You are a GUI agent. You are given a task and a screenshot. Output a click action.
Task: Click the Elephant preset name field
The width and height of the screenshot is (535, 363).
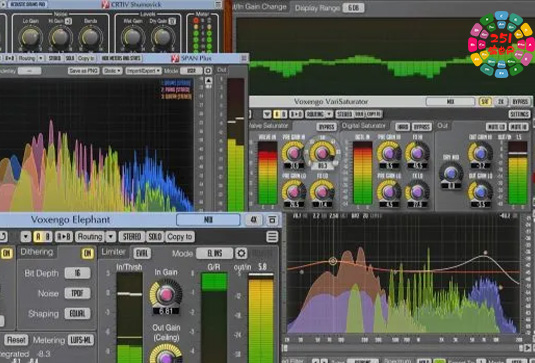pos(208,220)
